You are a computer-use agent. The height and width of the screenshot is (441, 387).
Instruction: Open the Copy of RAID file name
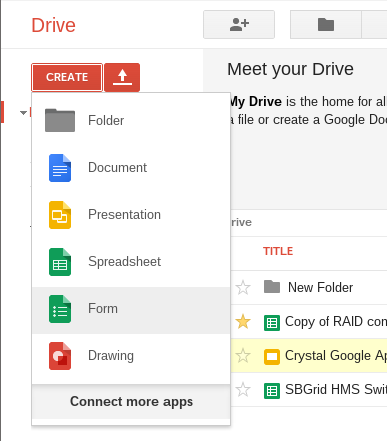(x=336, y=322)
